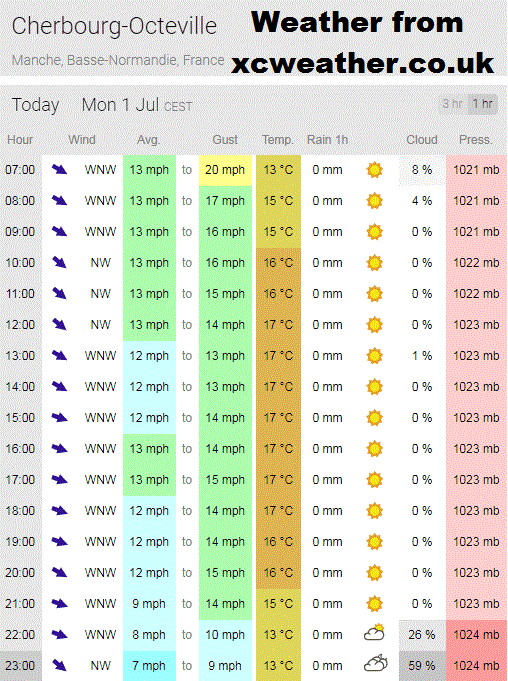Screen dimensions: 508x681
Task: Select the Today tab
Action: point(35,105)
